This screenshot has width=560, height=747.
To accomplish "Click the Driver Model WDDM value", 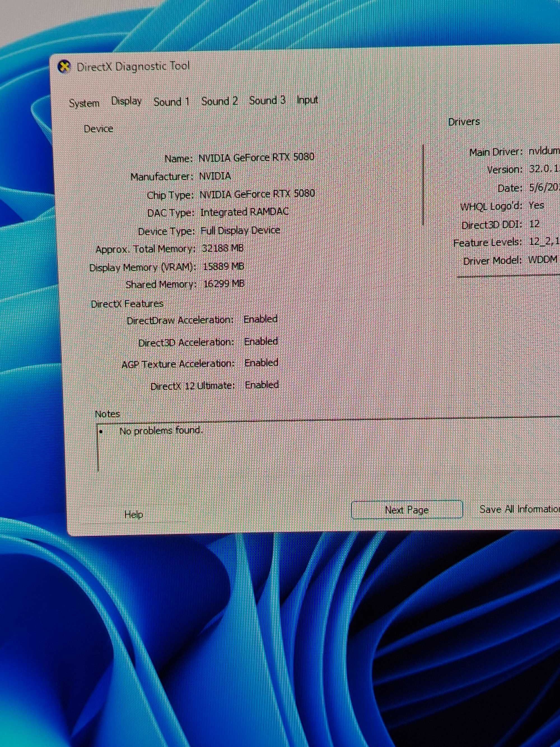I will coord(543,260).
